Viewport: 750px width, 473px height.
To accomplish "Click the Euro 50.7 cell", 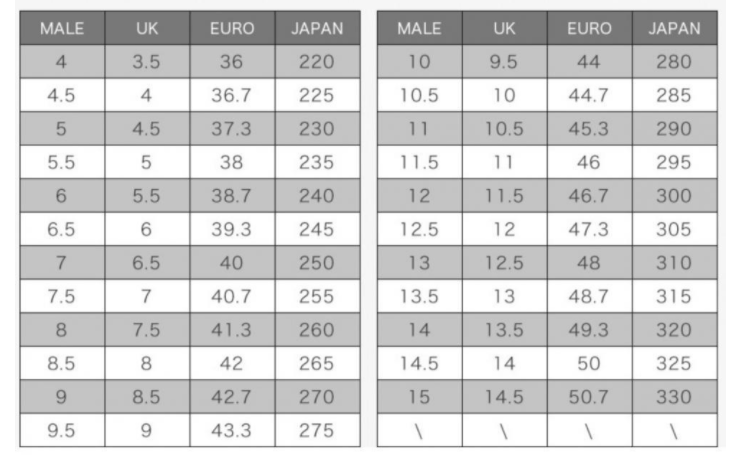I will (x=589, y=398).
